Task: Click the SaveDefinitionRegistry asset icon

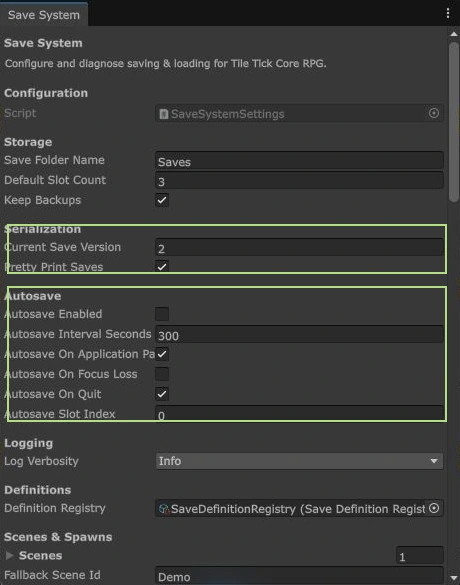Action: point(164,509)
